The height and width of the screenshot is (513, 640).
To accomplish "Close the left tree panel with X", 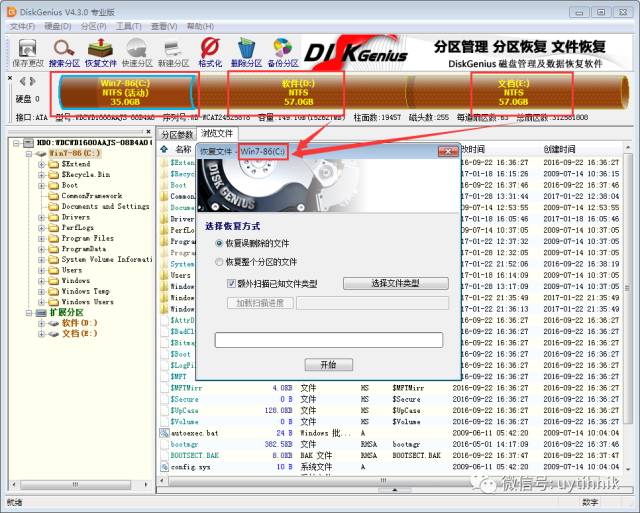I will [x=149, y=131].
